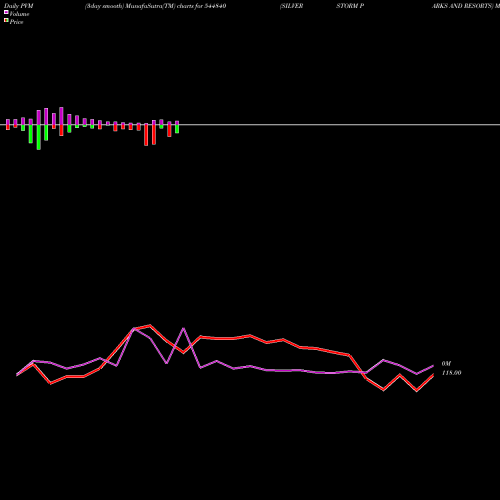Click the 'Volume' legend label
The height and width of the screenshot is (500, 500).
[x=19, y=14]
